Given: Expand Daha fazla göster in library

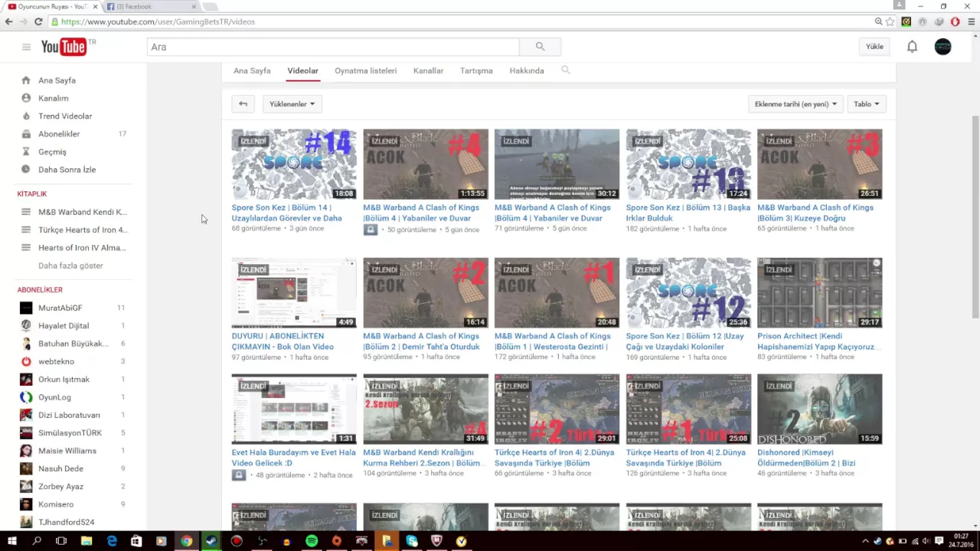Looking at the screenshot, I should click(x=70, y=266).
